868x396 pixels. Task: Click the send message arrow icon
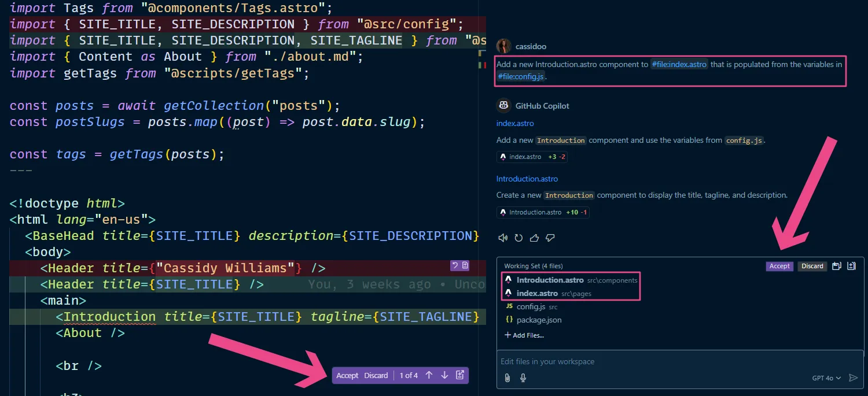853,378
